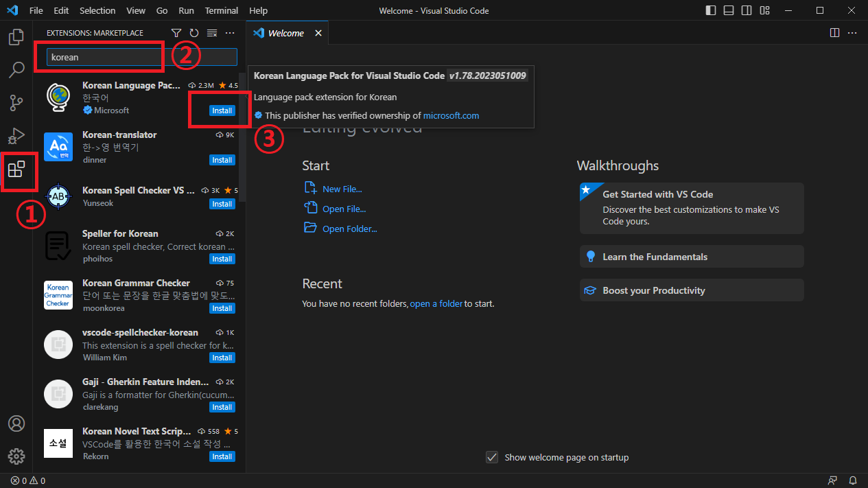The image size is (868, 488).
Task: Open the Manage gear icon
Action: pos(16,456)
